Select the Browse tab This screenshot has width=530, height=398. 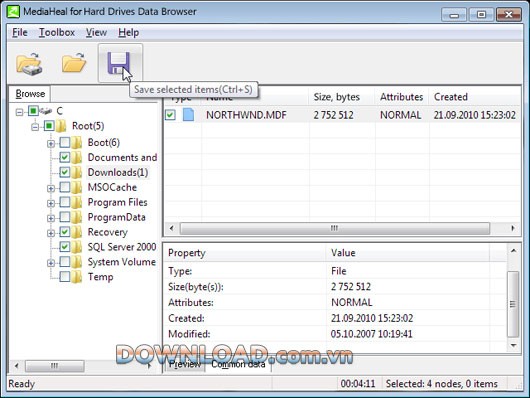tap(30, 94)
